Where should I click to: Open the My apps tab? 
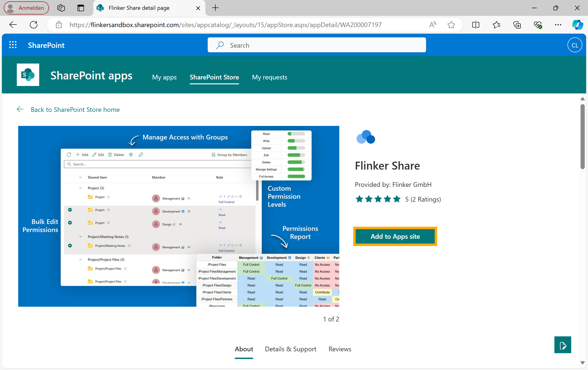tap(164, 77)
